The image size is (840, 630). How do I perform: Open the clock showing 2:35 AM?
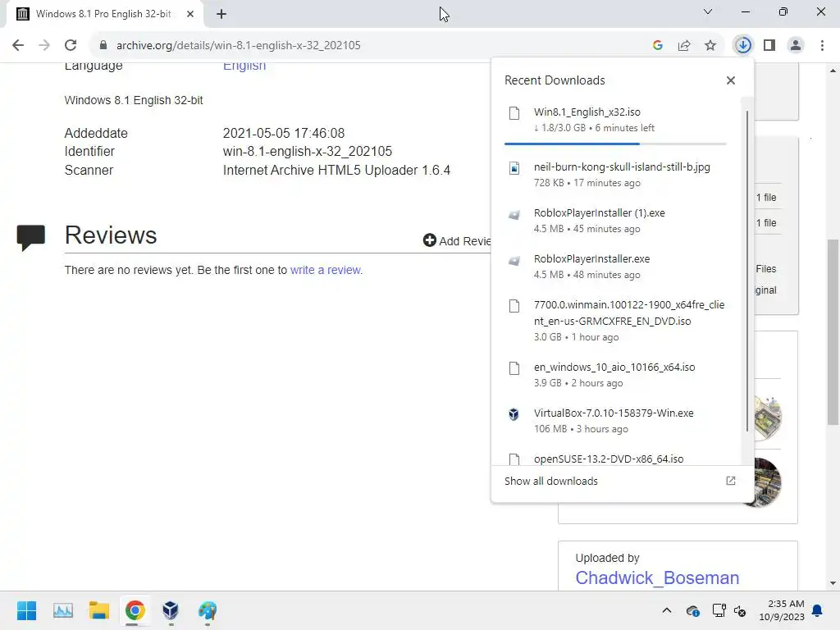coord(782,610)
